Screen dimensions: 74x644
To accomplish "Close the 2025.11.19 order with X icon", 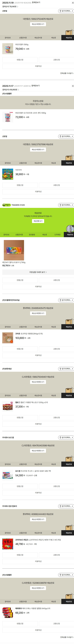I will 73,3.
